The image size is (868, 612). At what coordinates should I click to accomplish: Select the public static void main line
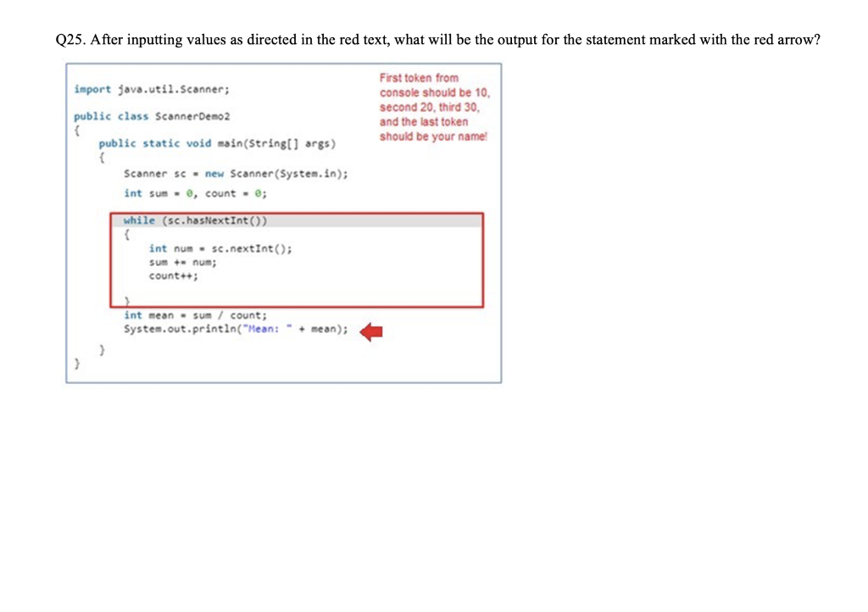[x=218, y=143]
